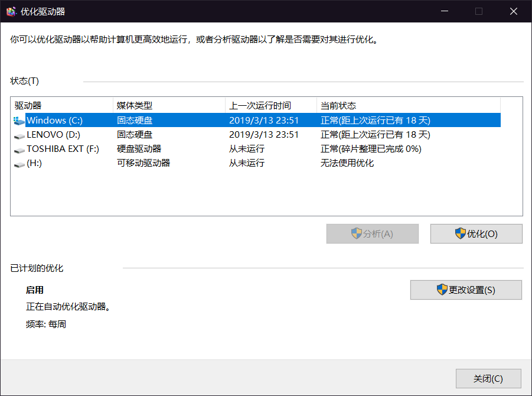The image size is (532, 396).
Task: Click the 状态(T) section label
Action: [x=24, y=81]
